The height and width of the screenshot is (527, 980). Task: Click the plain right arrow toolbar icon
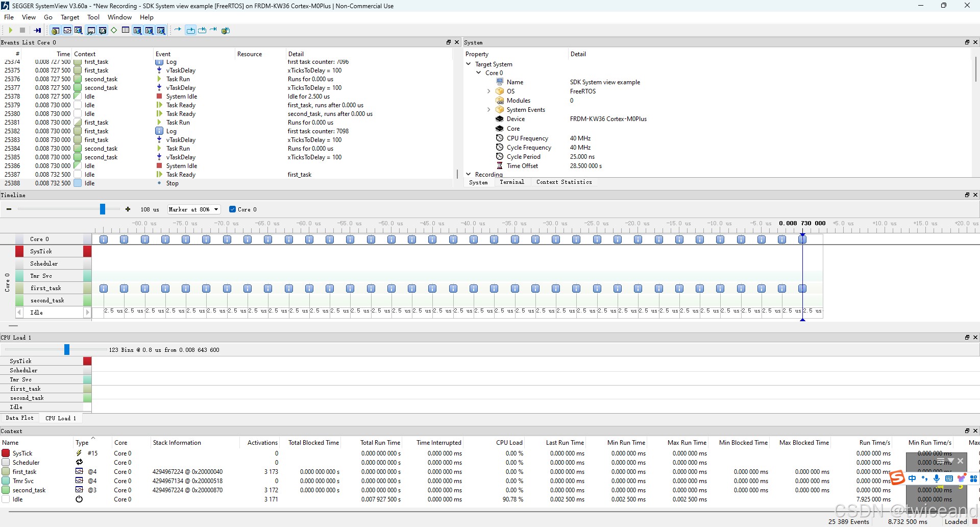[x=178, y=30]
